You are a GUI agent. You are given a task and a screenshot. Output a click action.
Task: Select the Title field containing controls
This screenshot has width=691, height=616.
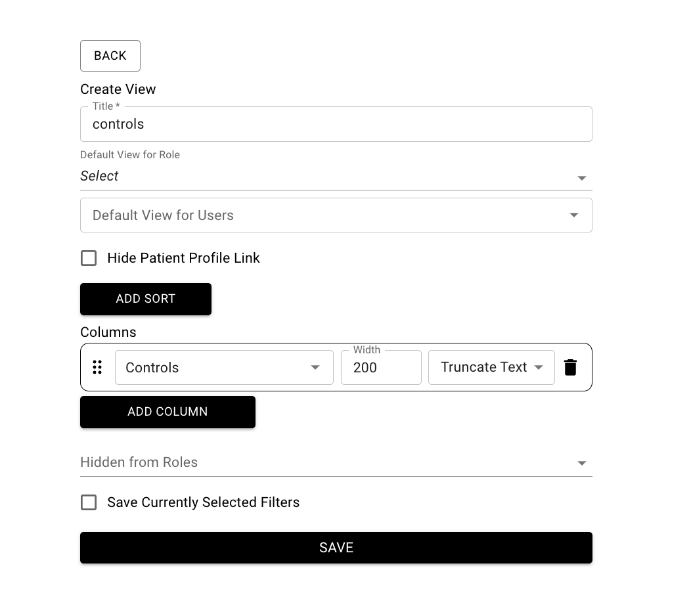coord(336,124)
